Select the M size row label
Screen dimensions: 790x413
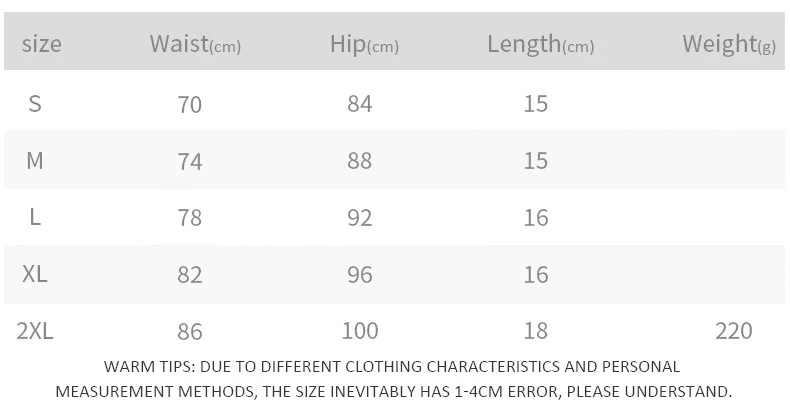[35, 160]
